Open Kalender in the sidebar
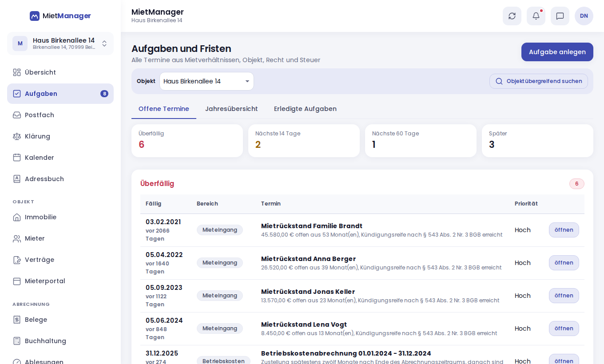 pos(60,158)
